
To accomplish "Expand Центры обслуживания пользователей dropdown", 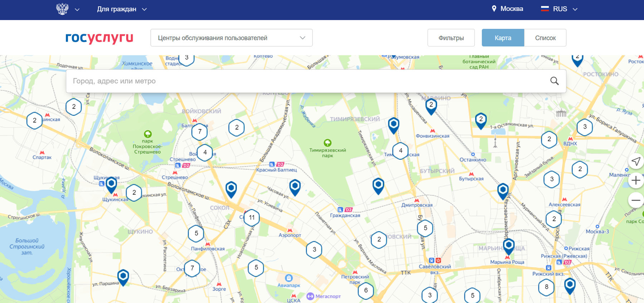I will pyautogui.click(x=231, y=38).
